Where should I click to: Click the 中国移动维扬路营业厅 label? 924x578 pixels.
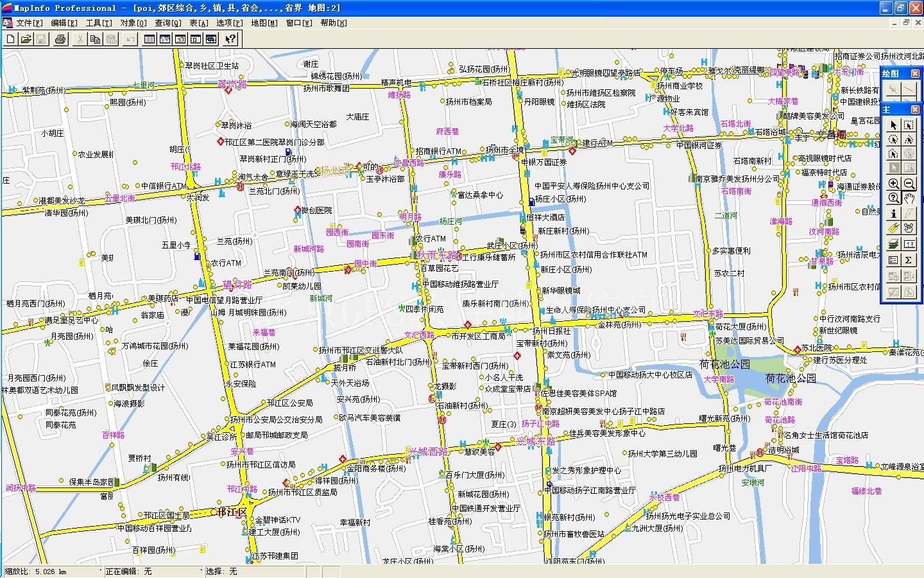click(460, 284)
